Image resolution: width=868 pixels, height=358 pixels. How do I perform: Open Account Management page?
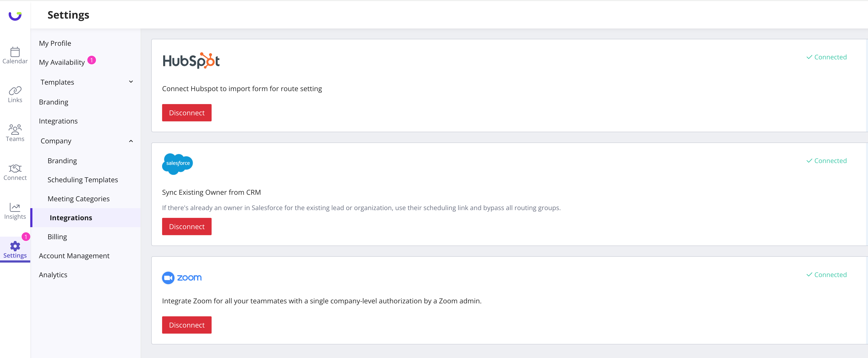pos(74,256)
